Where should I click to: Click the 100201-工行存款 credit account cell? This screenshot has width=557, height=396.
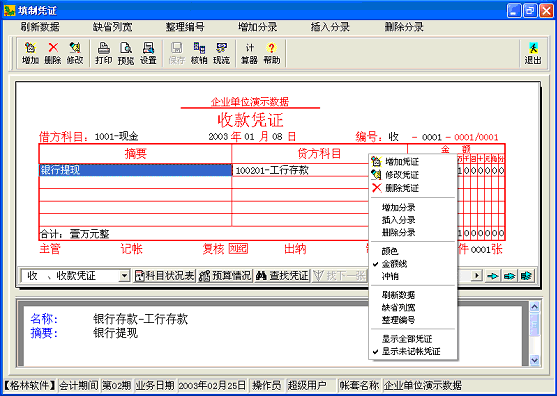(x=301, y=170)
